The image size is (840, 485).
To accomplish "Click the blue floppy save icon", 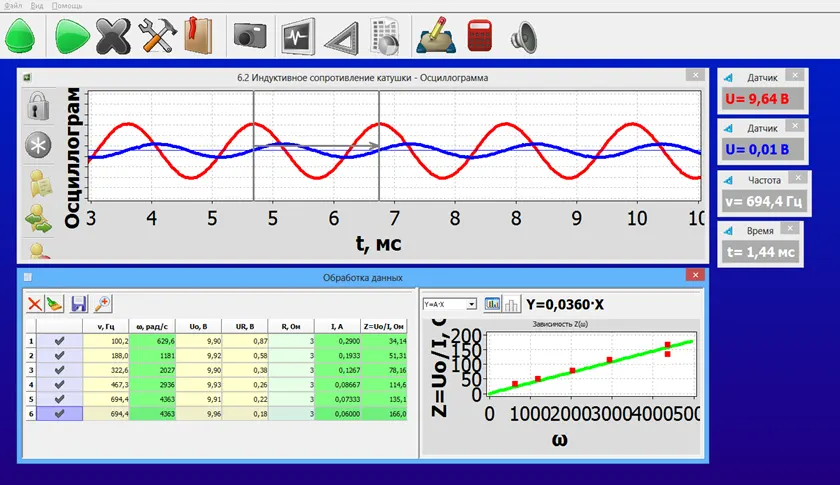I will 79,304.
